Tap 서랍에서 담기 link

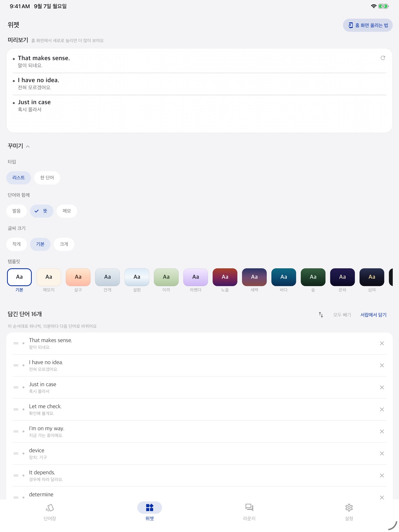373,315
